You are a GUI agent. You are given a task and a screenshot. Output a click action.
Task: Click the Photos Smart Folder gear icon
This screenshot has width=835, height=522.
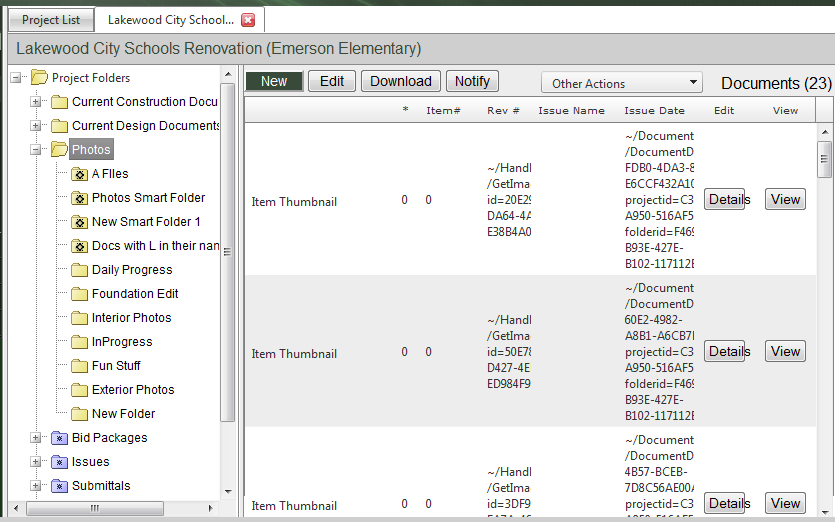tap(79, 198)
